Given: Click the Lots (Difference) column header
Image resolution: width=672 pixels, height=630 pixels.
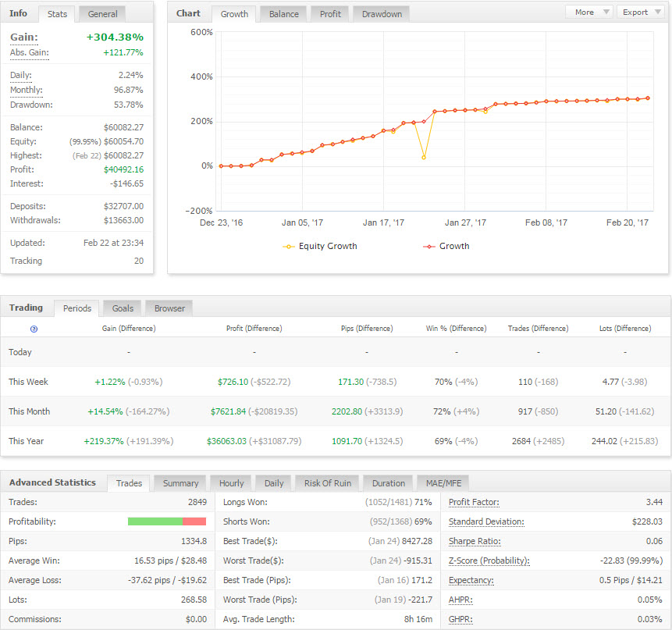Looking at the screenshot, I should pos(625,329).
